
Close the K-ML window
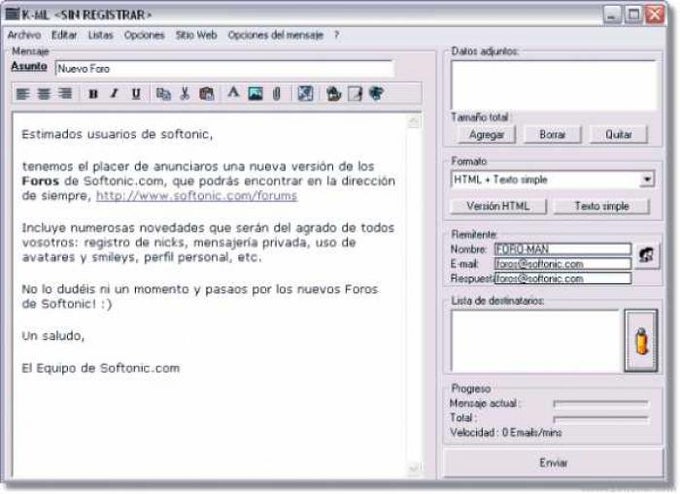click(655, 15)
